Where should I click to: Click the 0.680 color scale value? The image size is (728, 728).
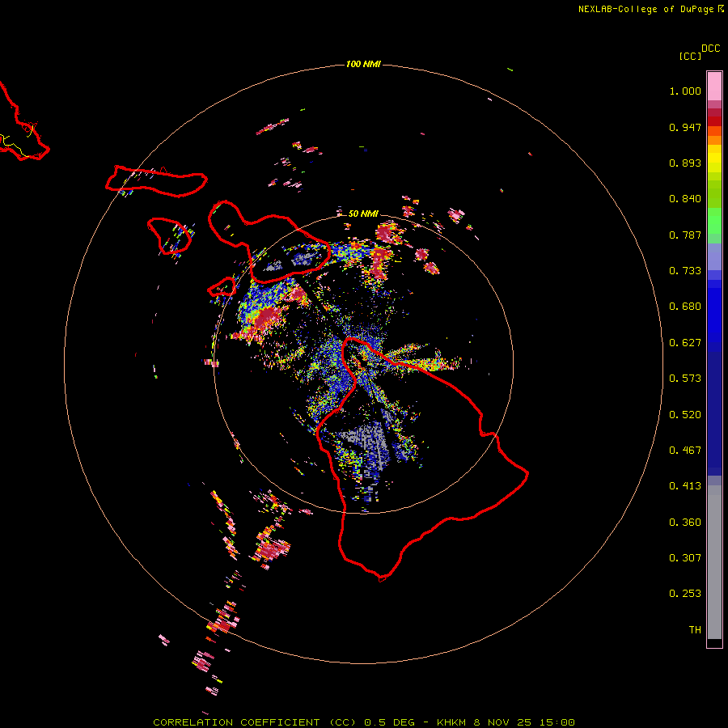[x=685, y=307]
